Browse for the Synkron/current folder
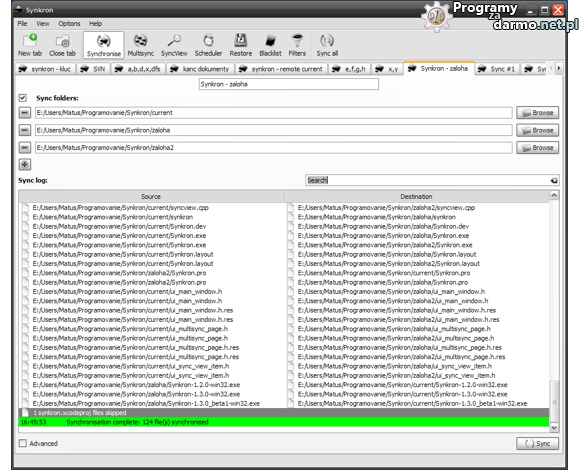The image size is (580, 470). tap(537, 113)
